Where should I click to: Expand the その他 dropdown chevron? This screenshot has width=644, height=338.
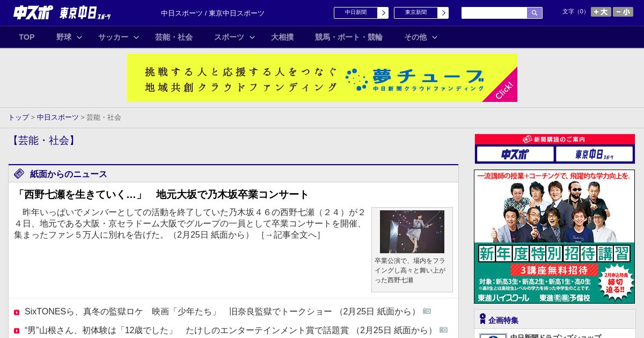pos(435,37)
